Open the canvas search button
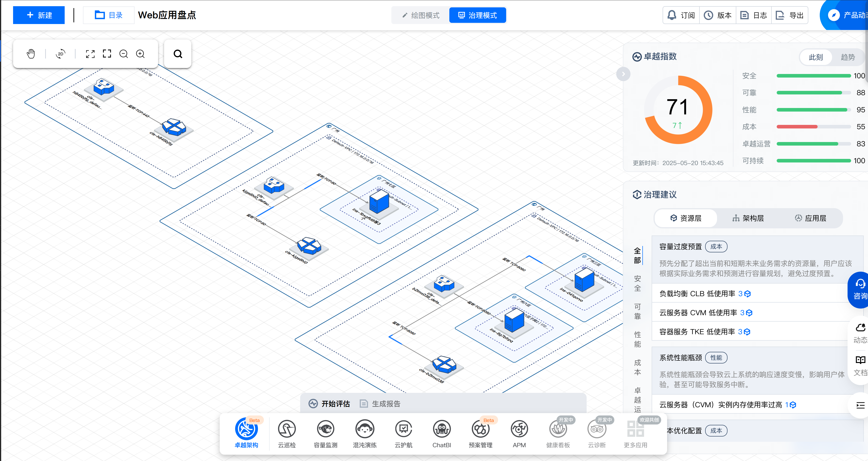The width and height of the screenshot is (868, 461). pyautogui.click(x=178, y=54)
